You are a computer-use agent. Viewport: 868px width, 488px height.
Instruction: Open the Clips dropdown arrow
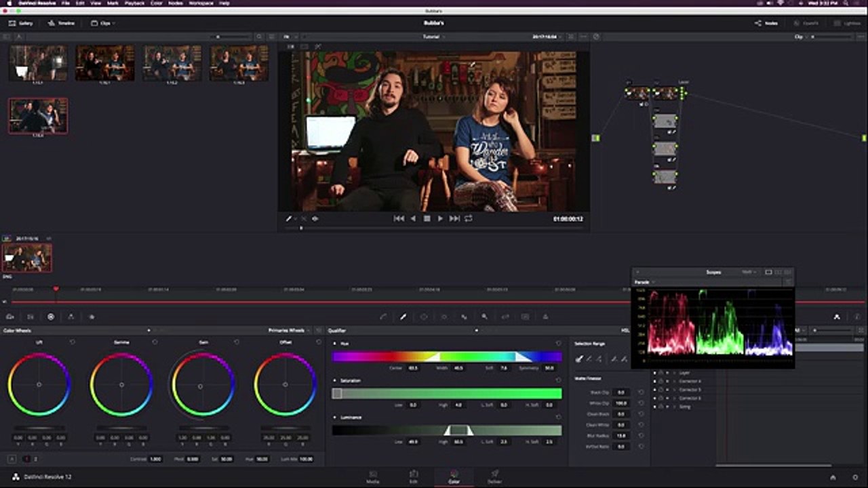click(114, 23)
